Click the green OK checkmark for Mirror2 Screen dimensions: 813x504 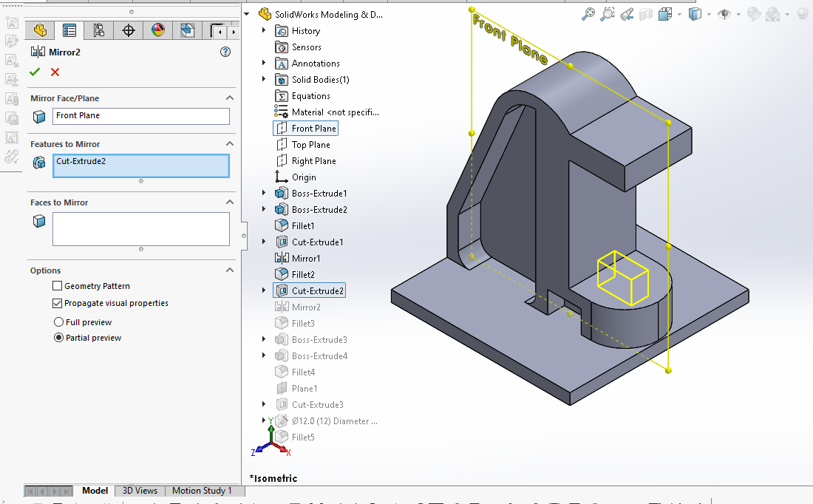click(34, 72)
